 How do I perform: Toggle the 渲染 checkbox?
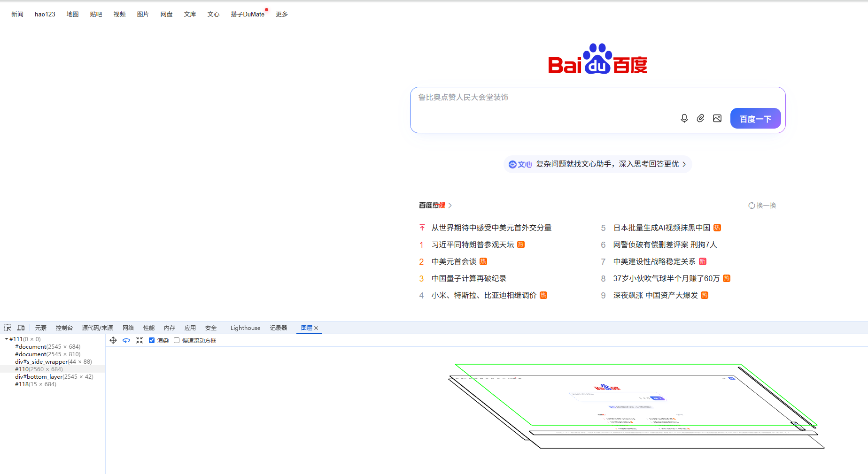click(152, 340)
